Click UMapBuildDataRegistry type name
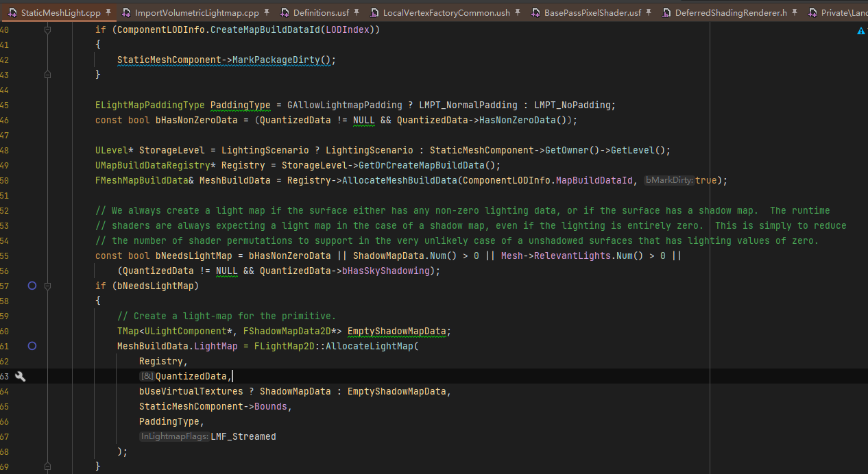 tap(153, 165)
